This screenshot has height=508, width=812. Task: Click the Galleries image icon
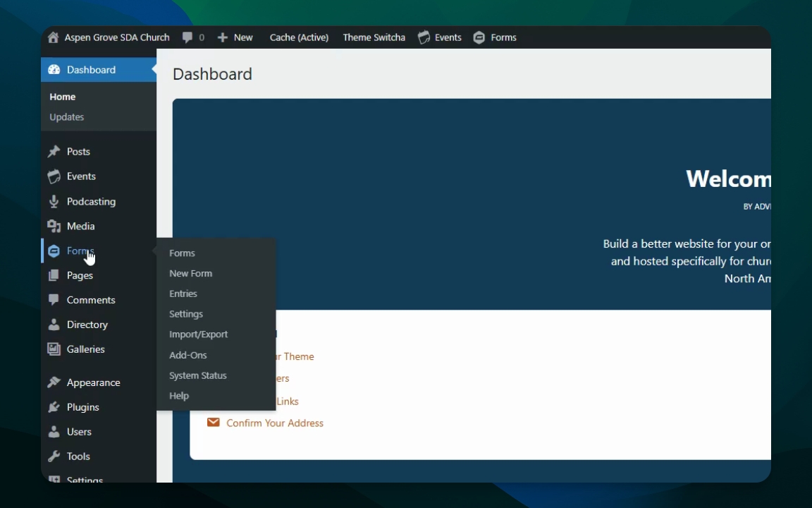54,349
